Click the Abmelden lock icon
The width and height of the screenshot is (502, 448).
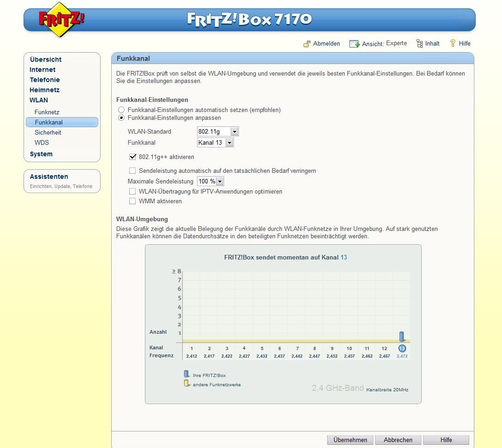(x=307, y=44)
